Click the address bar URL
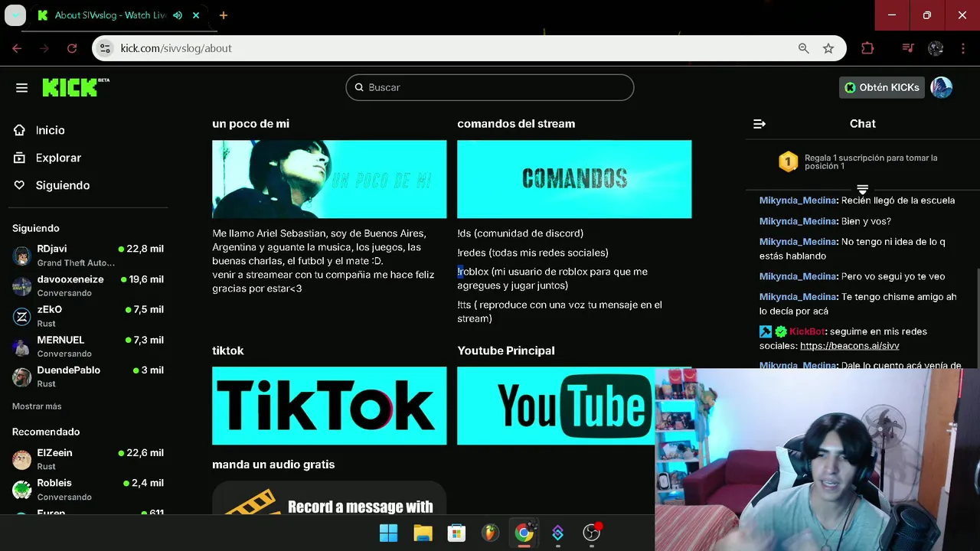Screen dimensions: 980x551 (176, 48)
